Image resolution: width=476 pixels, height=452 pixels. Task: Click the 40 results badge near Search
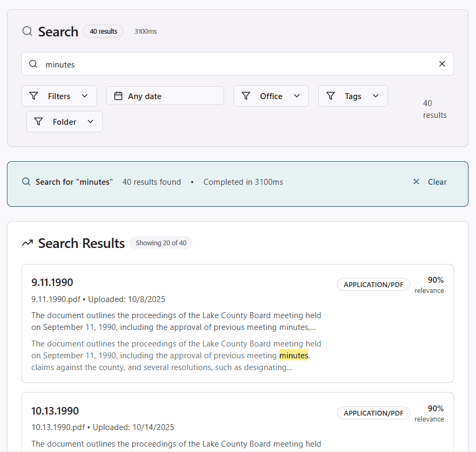pyautogui.click(x=103, y=31)
